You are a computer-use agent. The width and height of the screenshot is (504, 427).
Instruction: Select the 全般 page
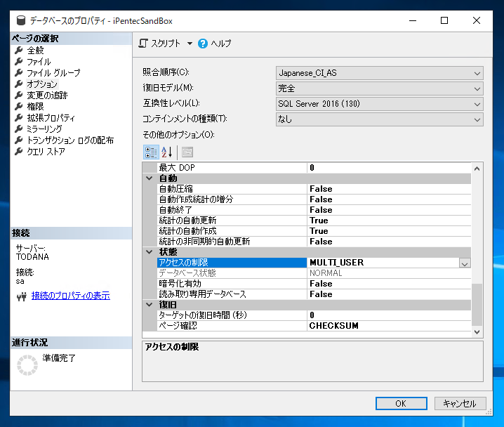pyautogui.click(x=35, y=51)
